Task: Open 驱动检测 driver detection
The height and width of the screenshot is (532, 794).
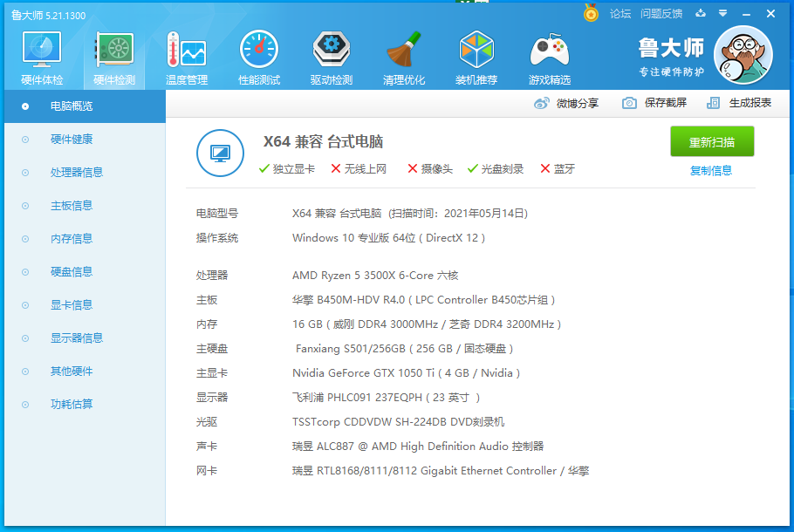Action: click(x=332, y=58)
